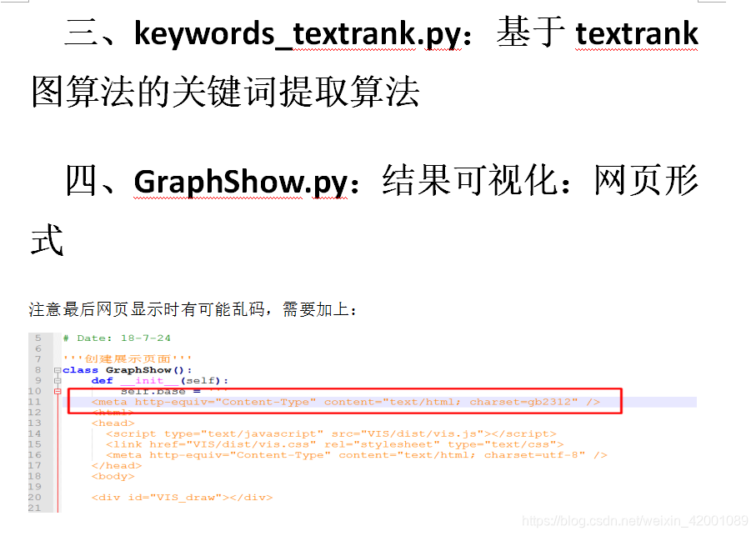The image size is (756, 536).
Task: Click the meta line with charset=gb2312
Action: click(x=346, y=402)
